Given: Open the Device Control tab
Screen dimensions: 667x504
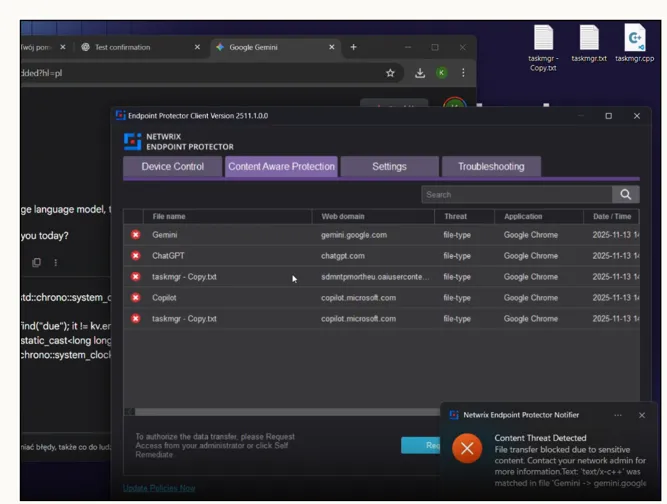Looking at the screenshot, I should [x=173, y=166].
